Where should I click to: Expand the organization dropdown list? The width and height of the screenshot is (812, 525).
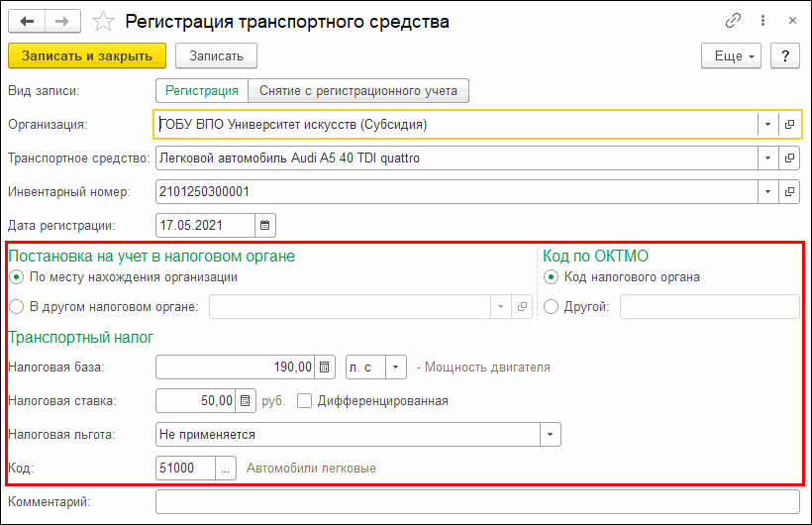point(768,125)
